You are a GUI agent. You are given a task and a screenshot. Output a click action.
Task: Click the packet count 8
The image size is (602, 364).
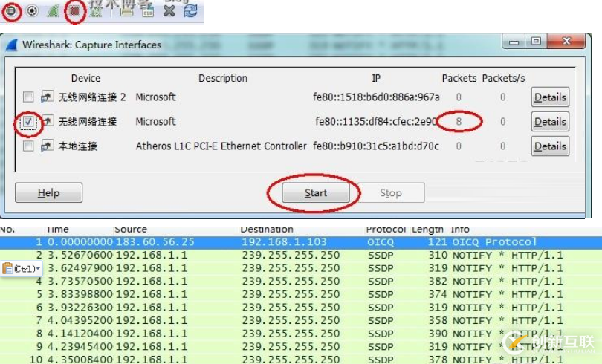click(459, 122)
